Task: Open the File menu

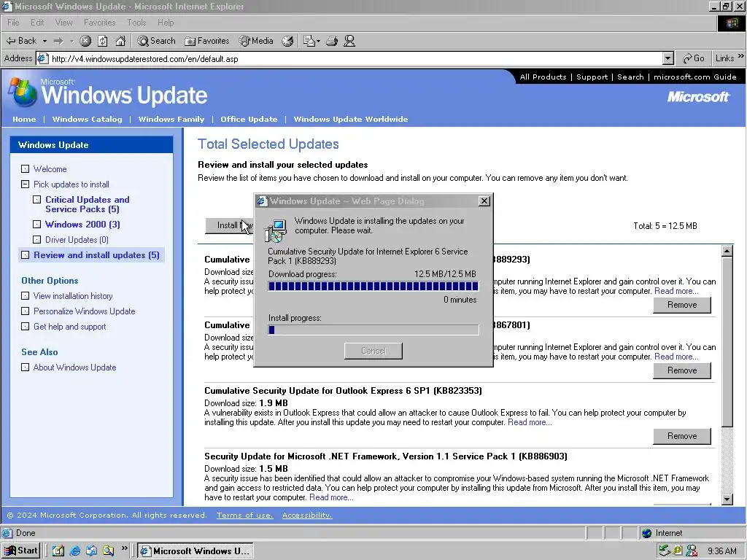Action: pyautogui.click(x=13, y=23)
